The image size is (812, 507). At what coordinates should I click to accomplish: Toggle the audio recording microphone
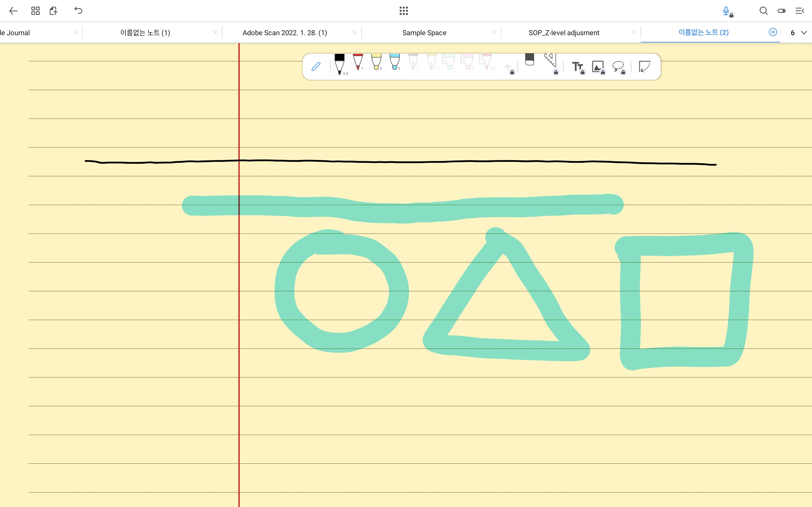click(x=726, y=11)
